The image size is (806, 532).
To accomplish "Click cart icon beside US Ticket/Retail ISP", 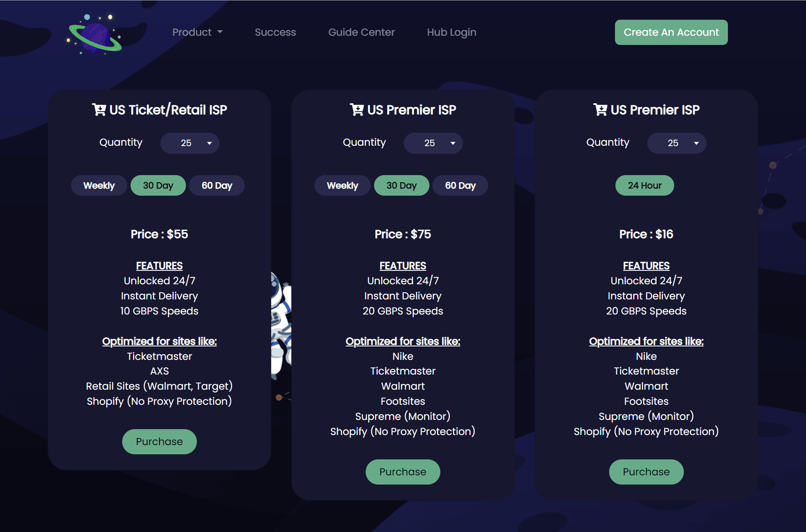I will [99, 110].
